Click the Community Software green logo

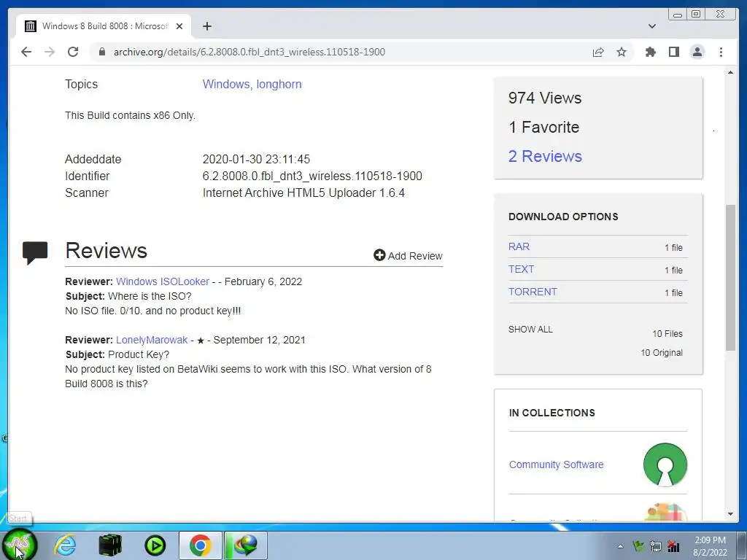click(x=665, y=464)
